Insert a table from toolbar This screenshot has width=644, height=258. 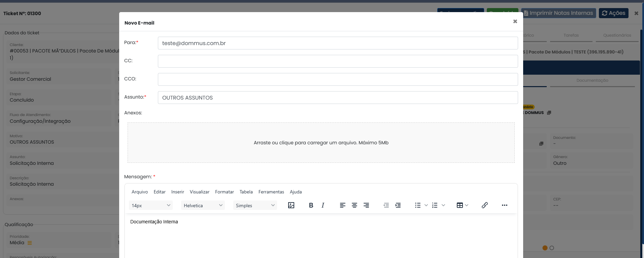pos(460,205)
